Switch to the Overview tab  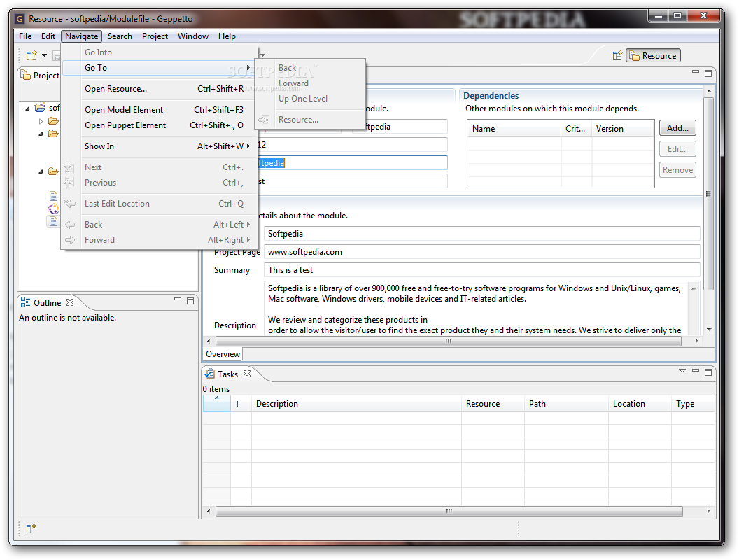tap(223, 354)
